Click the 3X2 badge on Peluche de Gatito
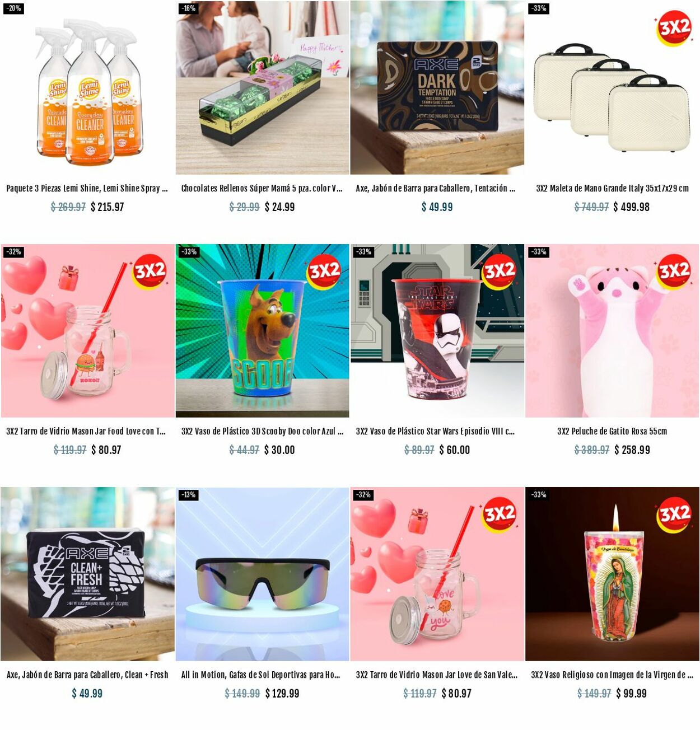Image resolution: width=700 pixels, height=730 pixels. 674,272
